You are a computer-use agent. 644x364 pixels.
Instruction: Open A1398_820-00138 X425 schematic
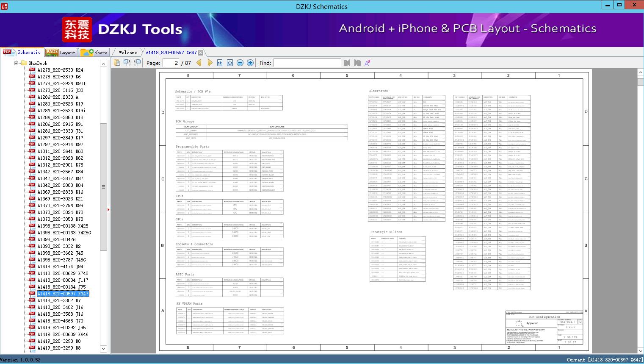(63, 226)
